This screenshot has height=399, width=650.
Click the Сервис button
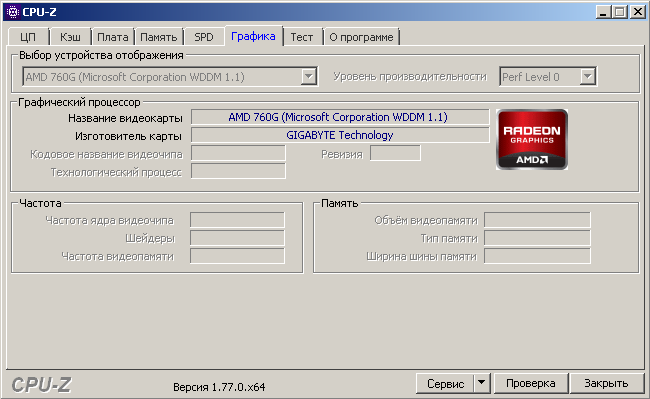(445, 384)
